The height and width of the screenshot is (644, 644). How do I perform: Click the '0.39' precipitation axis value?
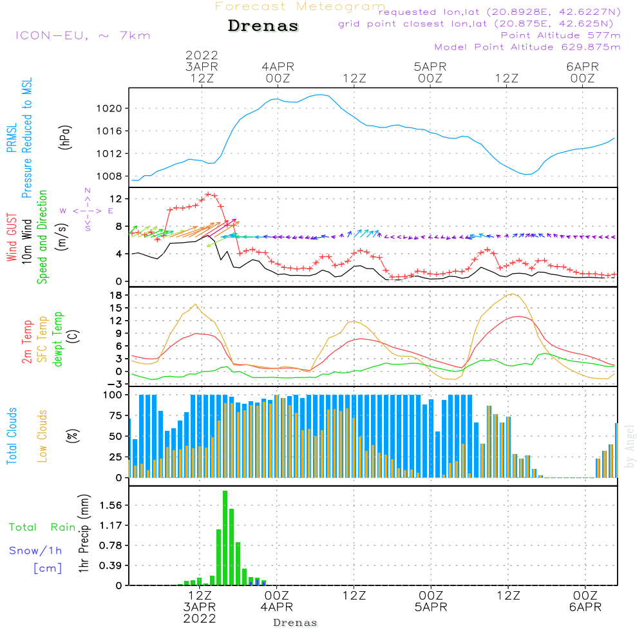coord(111,565)
